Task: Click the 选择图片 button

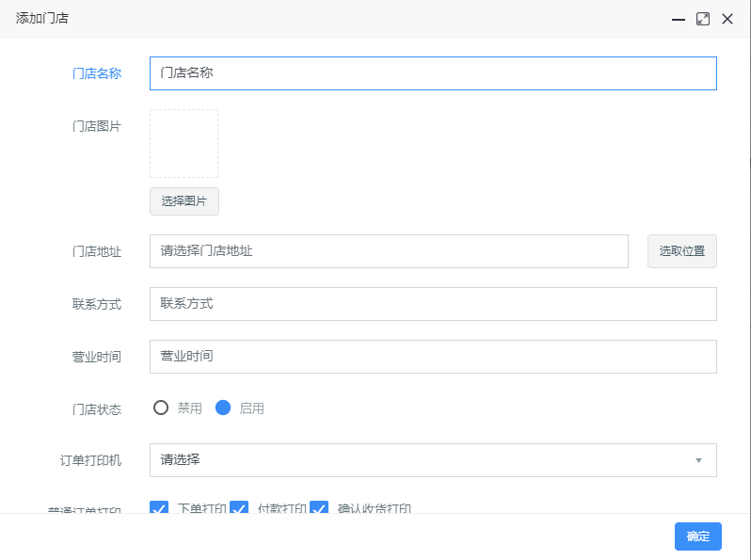Action: click(x=184, y=200)
